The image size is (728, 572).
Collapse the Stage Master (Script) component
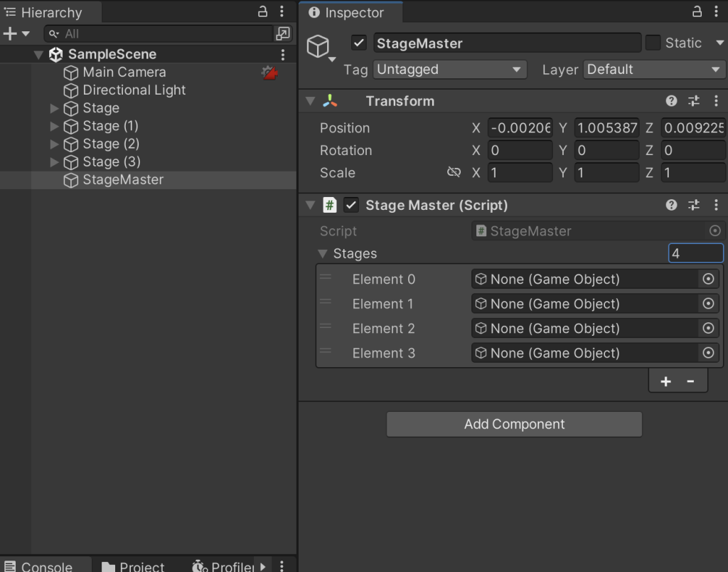point(310,206)
